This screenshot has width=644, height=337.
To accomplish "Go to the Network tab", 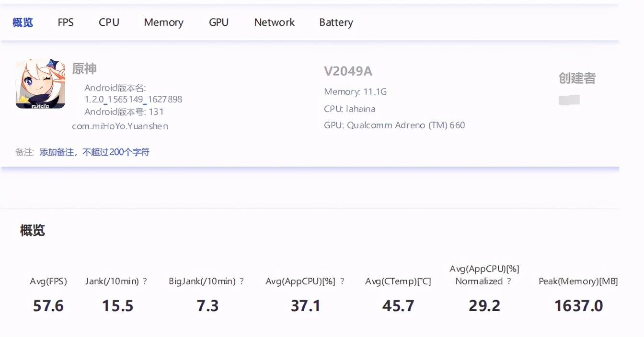I will pyautogui.click(x=274, y=22).
